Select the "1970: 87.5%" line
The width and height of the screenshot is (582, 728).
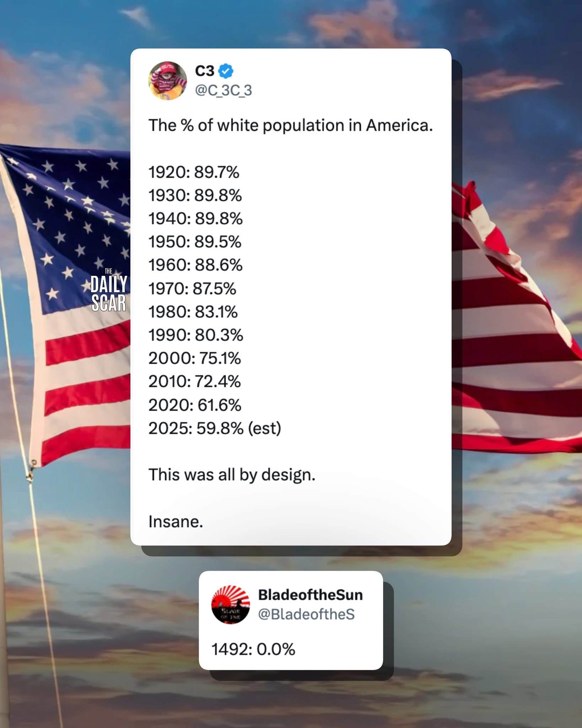pos(192,289)
